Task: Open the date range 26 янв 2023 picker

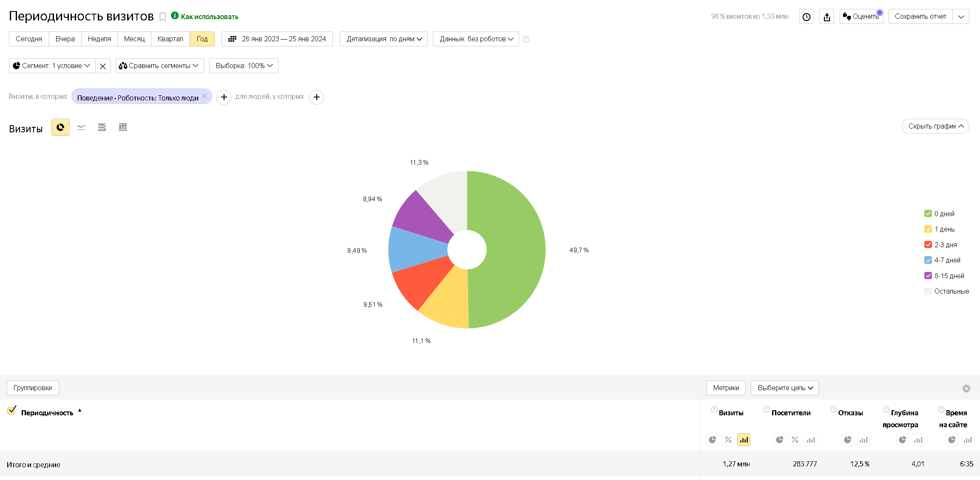Action: tap(277, 39)
